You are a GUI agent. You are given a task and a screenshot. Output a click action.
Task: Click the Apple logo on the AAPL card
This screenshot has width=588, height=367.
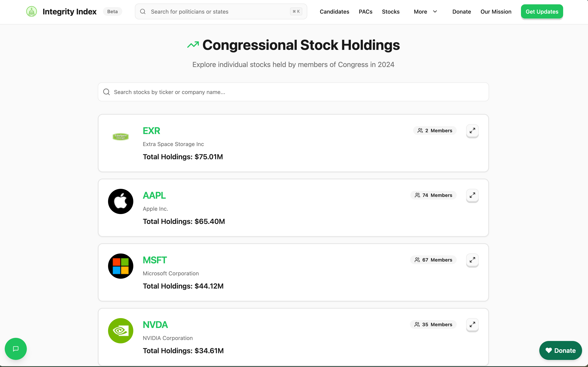pyautogui.click(x=120, y=201)
